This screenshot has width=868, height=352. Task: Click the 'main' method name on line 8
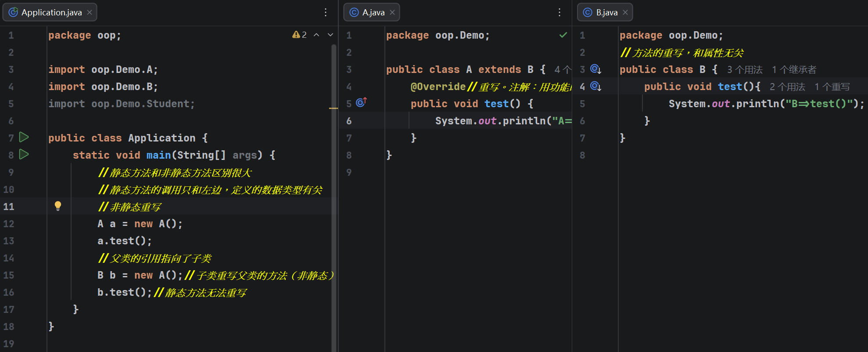tap(158, 155)
